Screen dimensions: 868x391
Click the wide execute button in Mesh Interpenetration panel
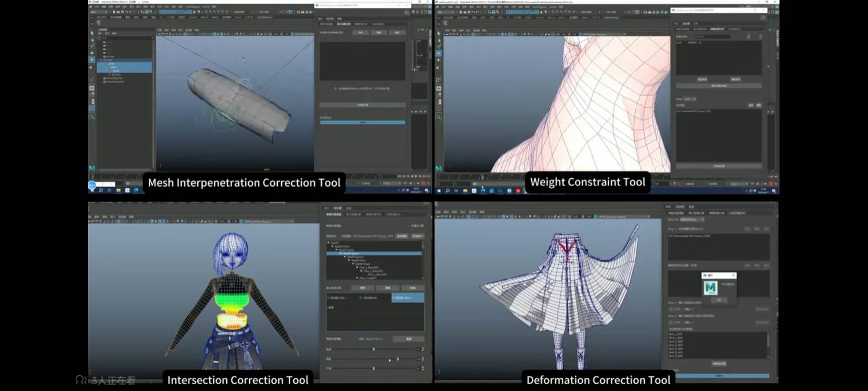point(362,105)
